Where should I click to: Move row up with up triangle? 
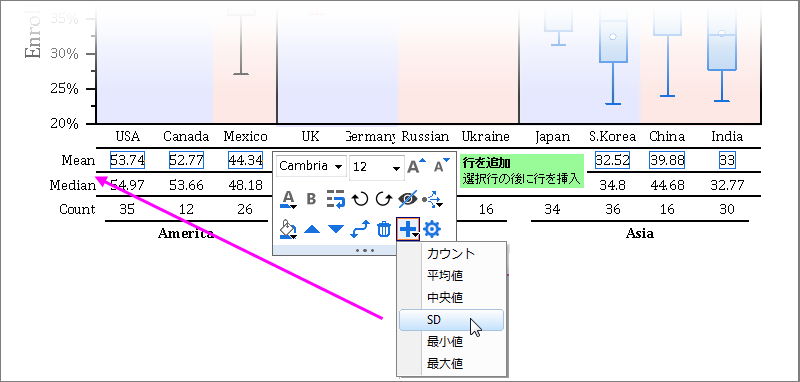[x=312, y=230]
